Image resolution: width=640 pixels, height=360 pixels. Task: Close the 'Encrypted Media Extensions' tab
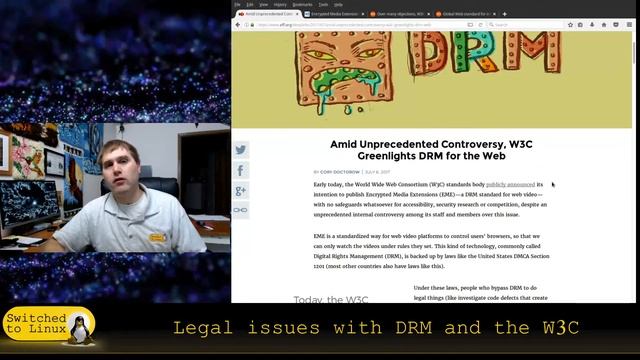(362, 14)
